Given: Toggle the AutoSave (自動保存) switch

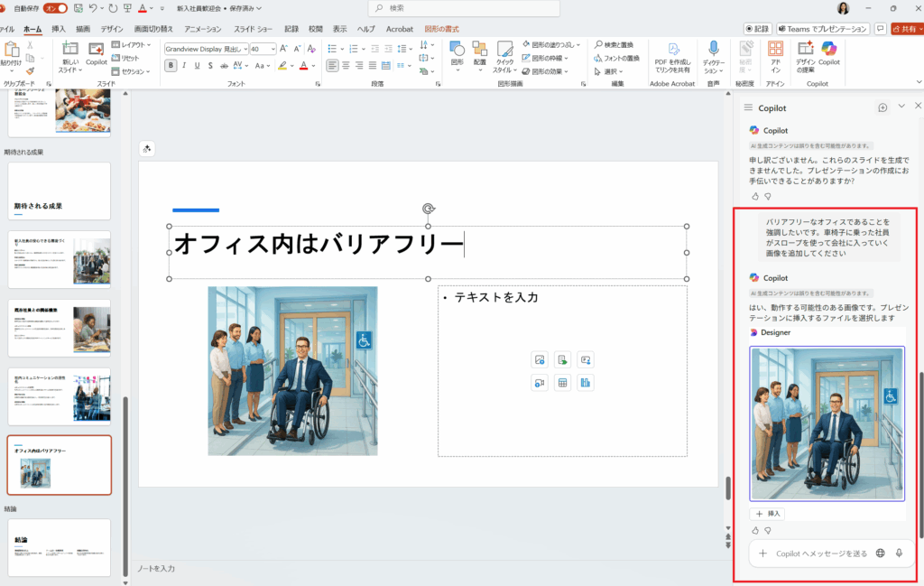Looking at the screenshot, I should pyautogui.click(x=55, y=8).
